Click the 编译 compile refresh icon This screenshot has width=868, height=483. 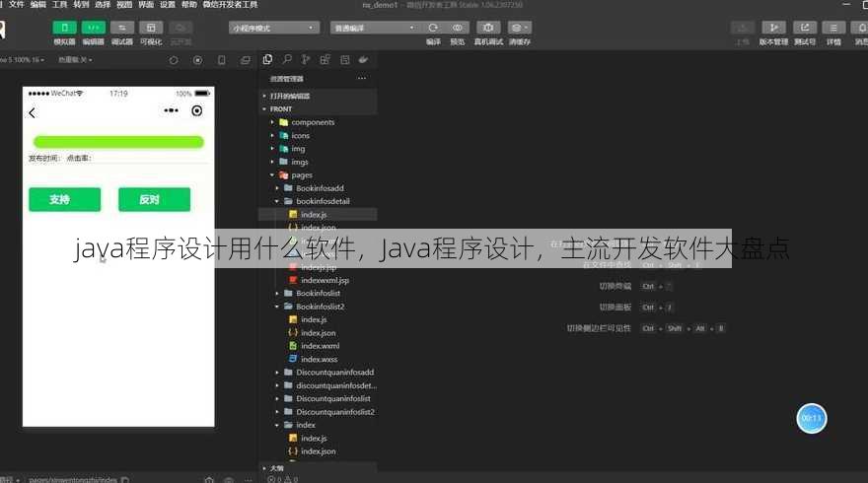click(x=433, y=28)
